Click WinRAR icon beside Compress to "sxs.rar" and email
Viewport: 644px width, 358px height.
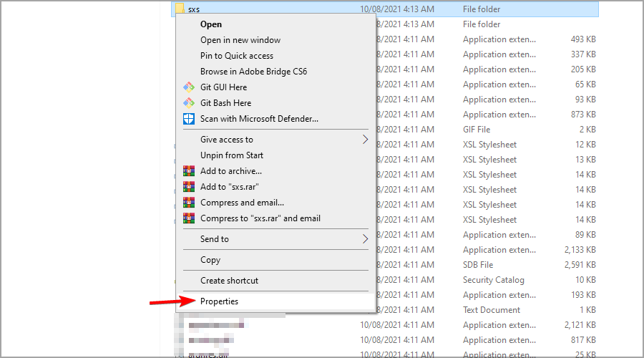pyautogui.click(x=189, y=218)
